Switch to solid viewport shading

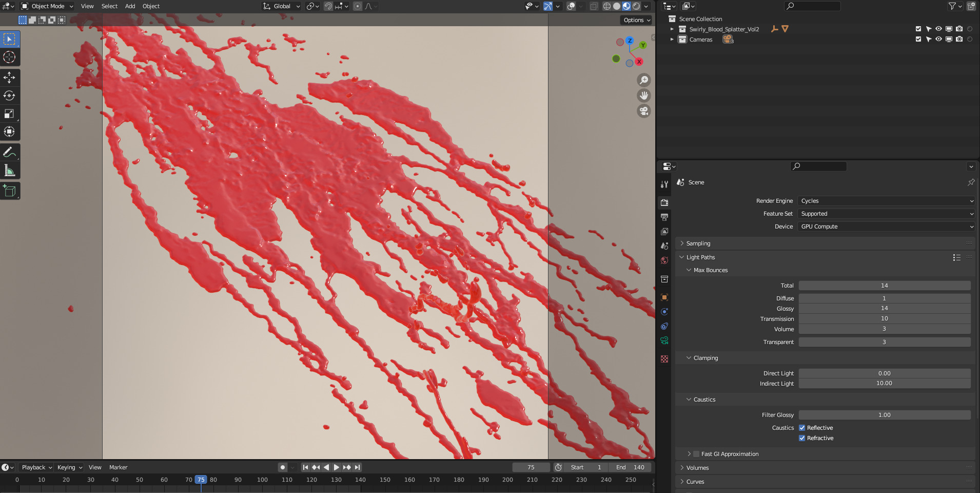[x=617, y=6]
